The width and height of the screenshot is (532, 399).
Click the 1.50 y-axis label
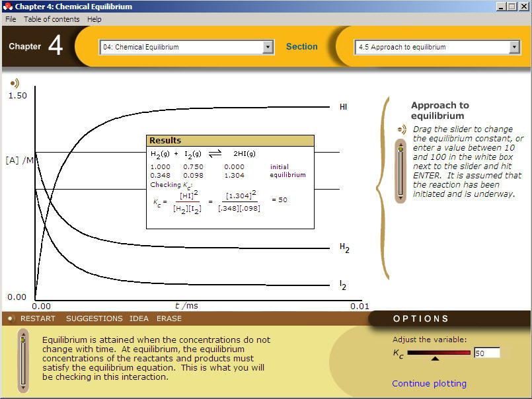[18, 96]
